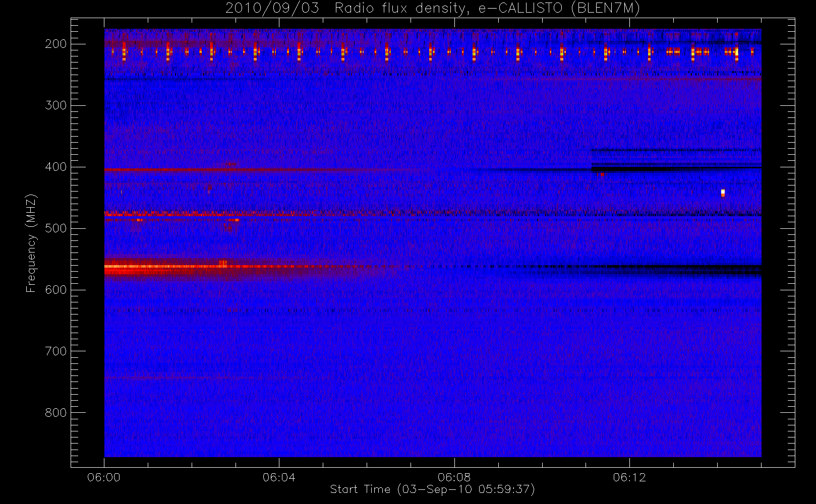
Task: Click the 400 frequency tick label
Action: [55, 167]
